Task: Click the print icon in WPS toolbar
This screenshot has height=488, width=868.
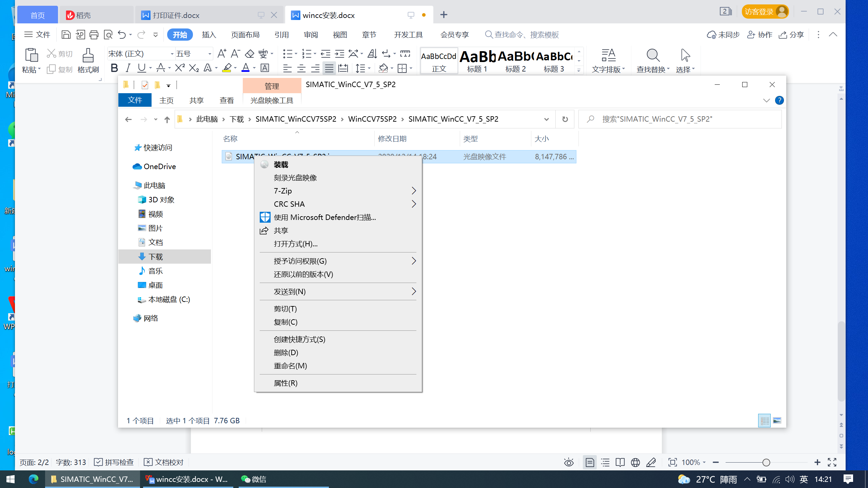Action: click(x=94, y=35)
